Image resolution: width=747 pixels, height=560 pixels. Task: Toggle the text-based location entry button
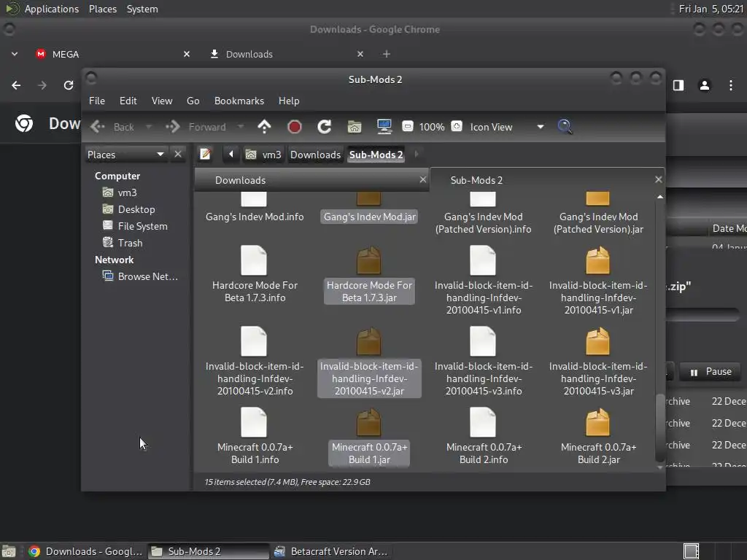point(206,154)
